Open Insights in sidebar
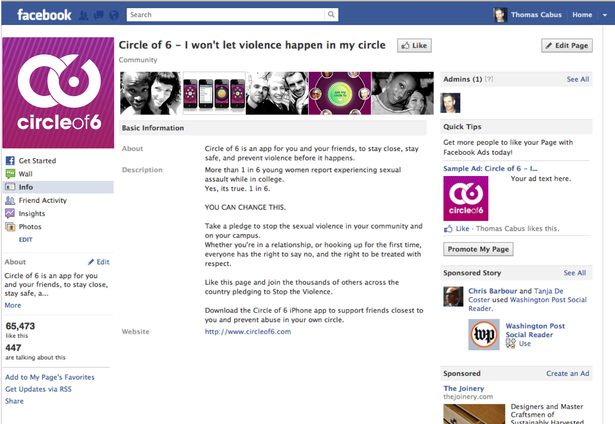Image resolution: width=615 pixels, height=424 pixels. [32, 214]
